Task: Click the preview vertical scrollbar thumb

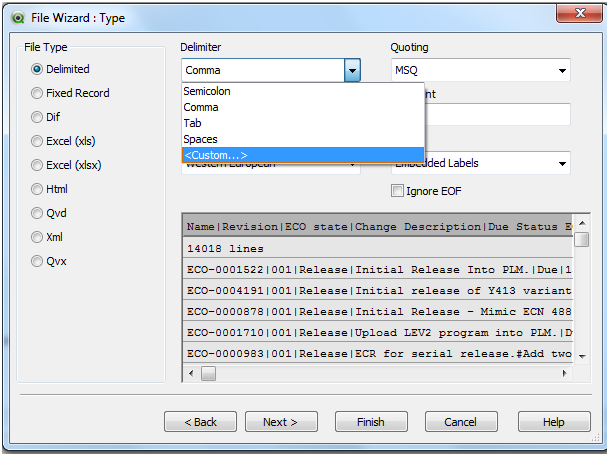Action: pyautogui.click(x=581, y=240)
